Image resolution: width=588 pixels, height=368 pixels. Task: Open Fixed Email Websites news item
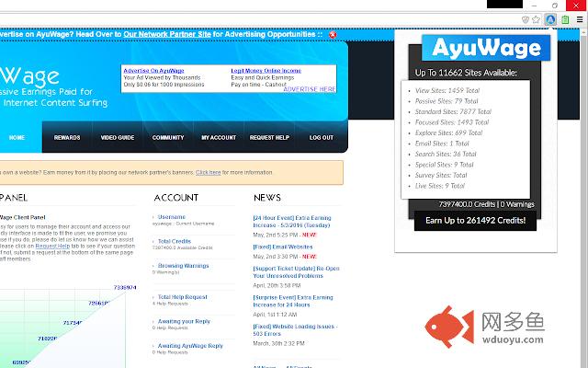(x=283, y=247)
